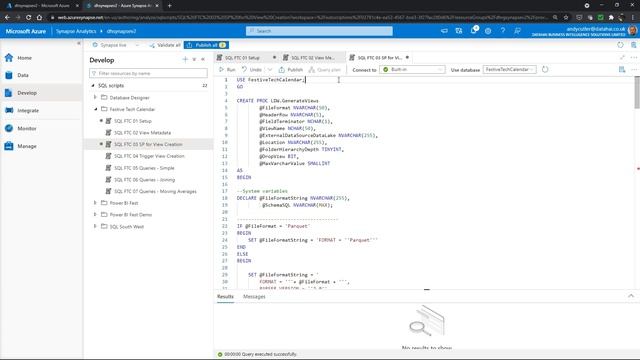Screen dimensions: 640x360
Task: Collapse the results pane with chevron
Action: point(631,296)
